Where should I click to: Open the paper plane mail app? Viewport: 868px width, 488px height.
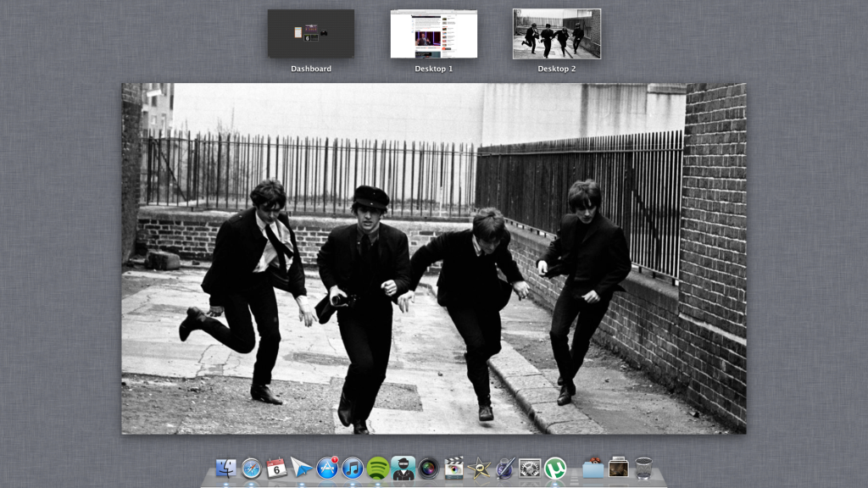tap(302, 468)
